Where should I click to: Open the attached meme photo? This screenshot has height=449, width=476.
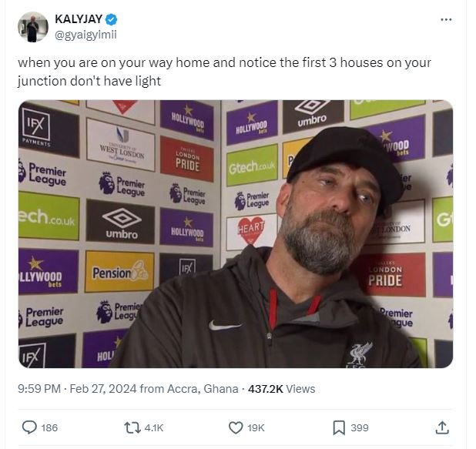coord(235,233)
